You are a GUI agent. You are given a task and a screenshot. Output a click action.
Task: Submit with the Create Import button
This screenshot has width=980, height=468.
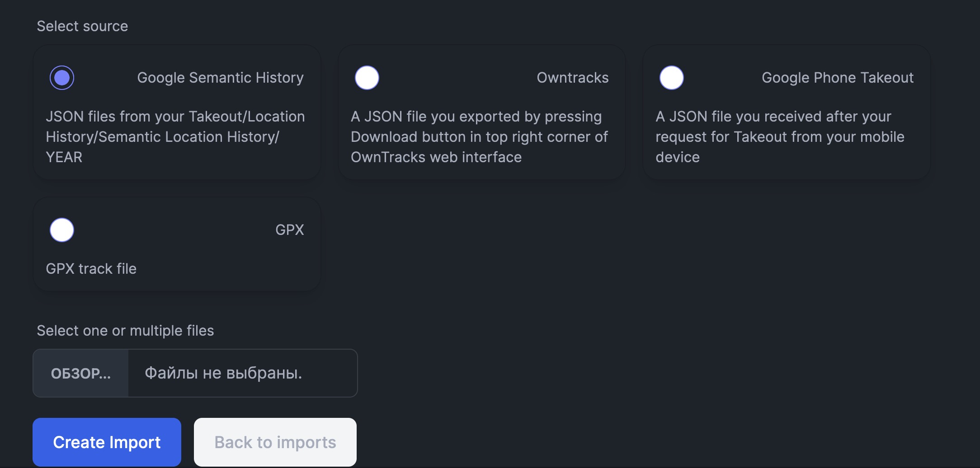107,442
